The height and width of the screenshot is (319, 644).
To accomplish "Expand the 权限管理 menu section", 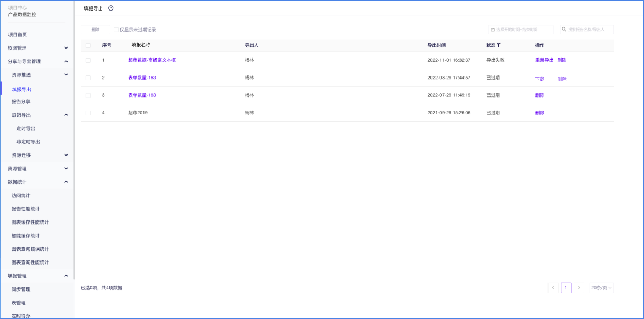I will [66, 48].
